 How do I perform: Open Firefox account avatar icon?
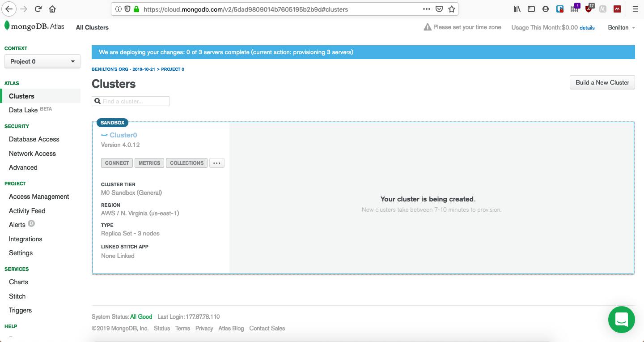tap(546, 9)
